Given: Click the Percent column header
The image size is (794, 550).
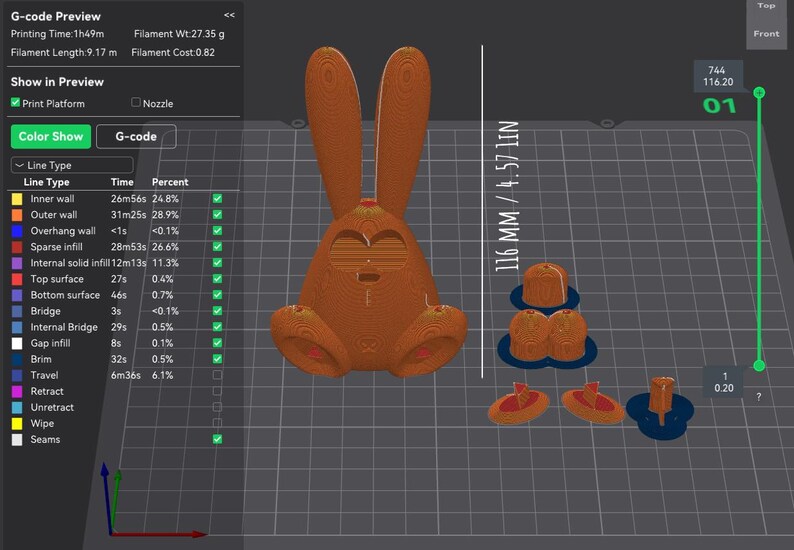Looking at the screenshot, I should (x=170, y=182).
